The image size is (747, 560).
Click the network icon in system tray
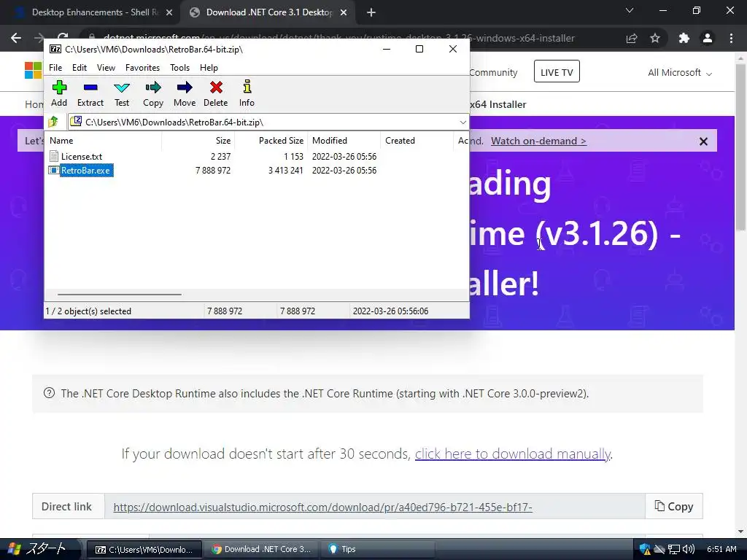pos(673,550)
